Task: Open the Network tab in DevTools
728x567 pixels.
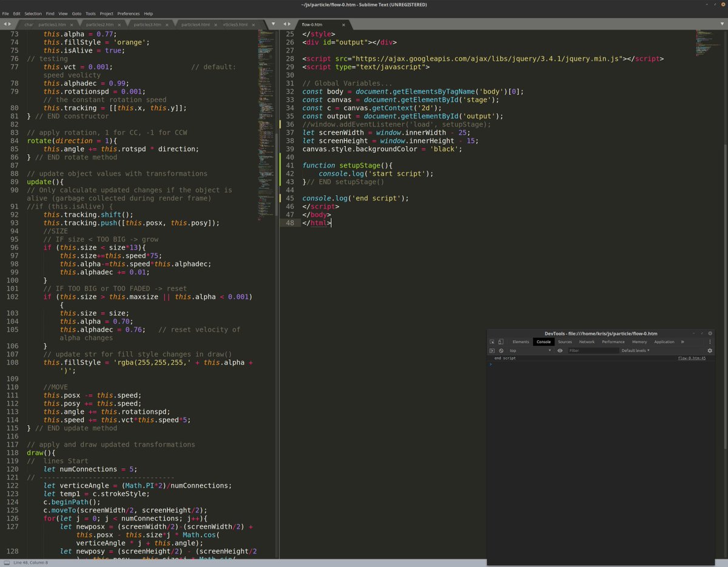Action: tap(587, 342)
